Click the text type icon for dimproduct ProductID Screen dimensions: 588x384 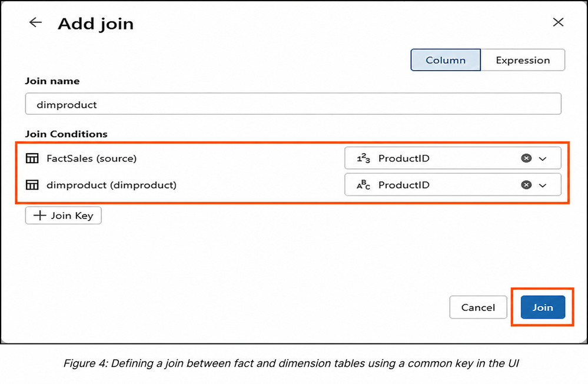click(x=363, y=185)
